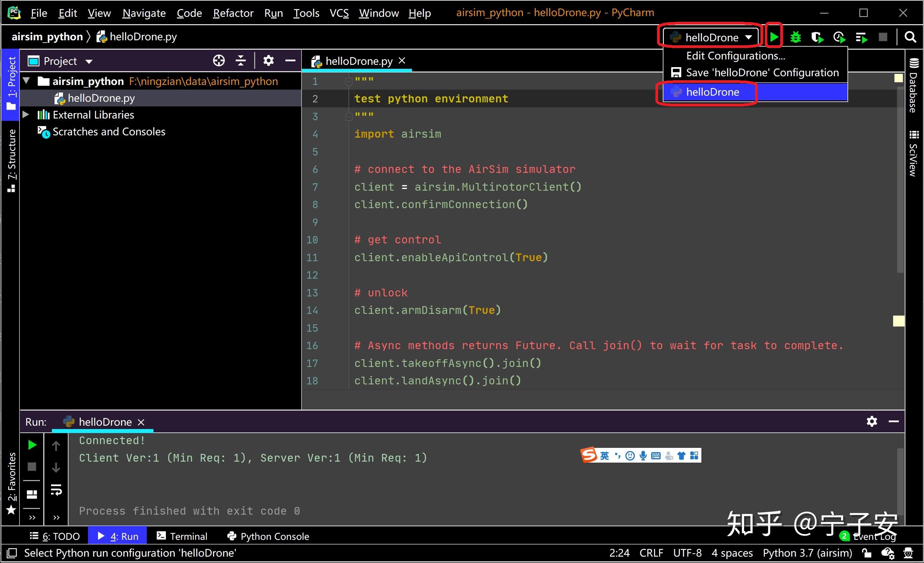Hide the Project tool window

pos(290,60)
